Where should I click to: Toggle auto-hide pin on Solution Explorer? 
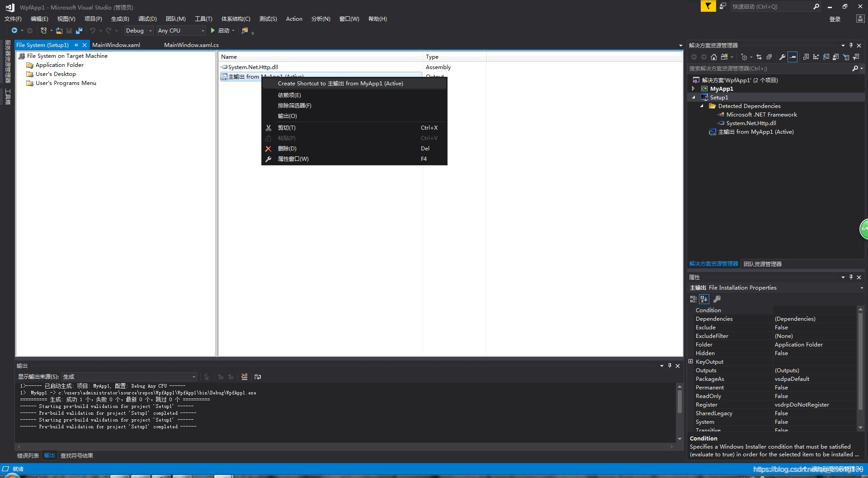point(851,46)
